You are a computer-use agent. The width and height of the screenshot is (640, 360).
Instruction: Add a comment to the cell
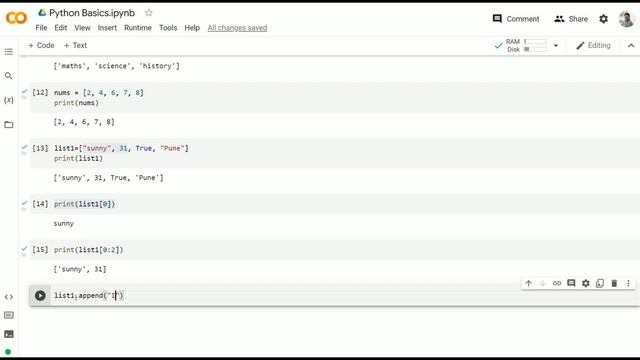tap(571, 283)
